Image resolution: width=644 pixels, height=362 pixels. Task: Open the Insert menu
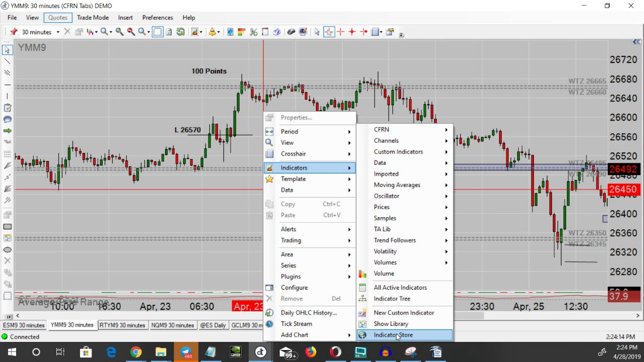[x=125, y=18]
